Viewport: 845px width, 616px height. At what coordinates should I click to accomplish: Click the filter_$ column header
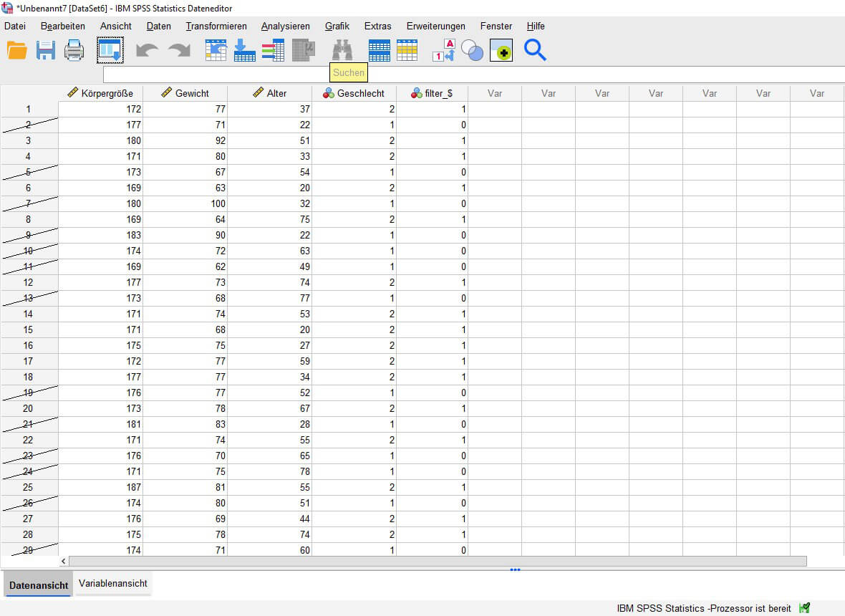pos(433,93)
